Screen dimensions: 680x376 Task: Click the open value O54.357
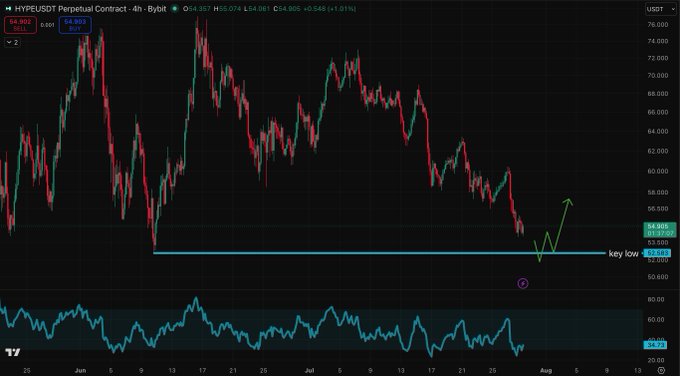click(197, 9)
